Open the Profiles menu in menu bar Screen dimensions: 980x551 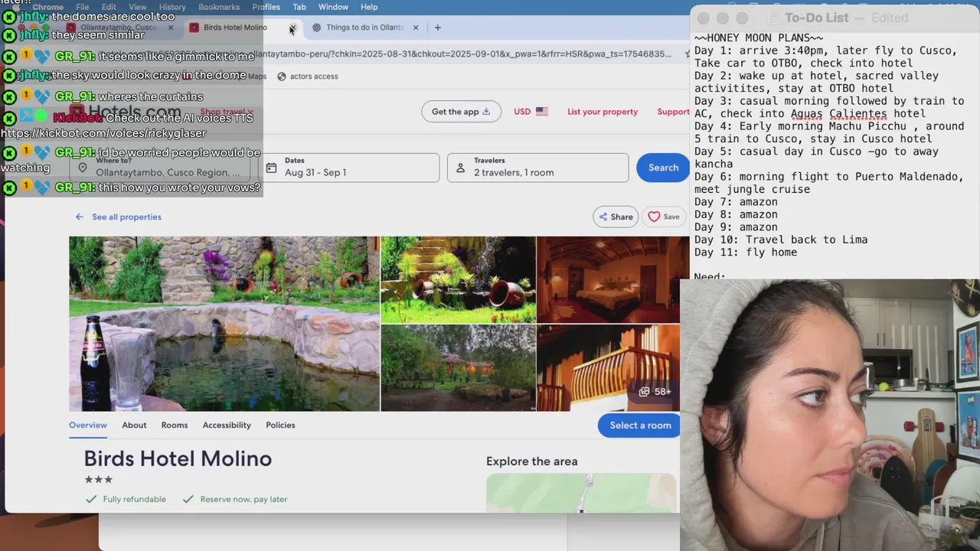click(266, 7)
